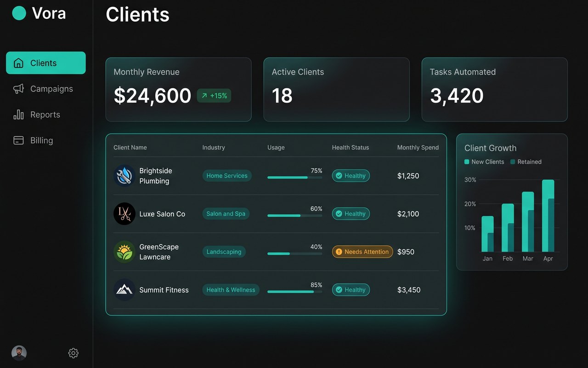Select the Salon and Spa tag
This screenshot has width=588, height=368.
[x=226, y=213]
